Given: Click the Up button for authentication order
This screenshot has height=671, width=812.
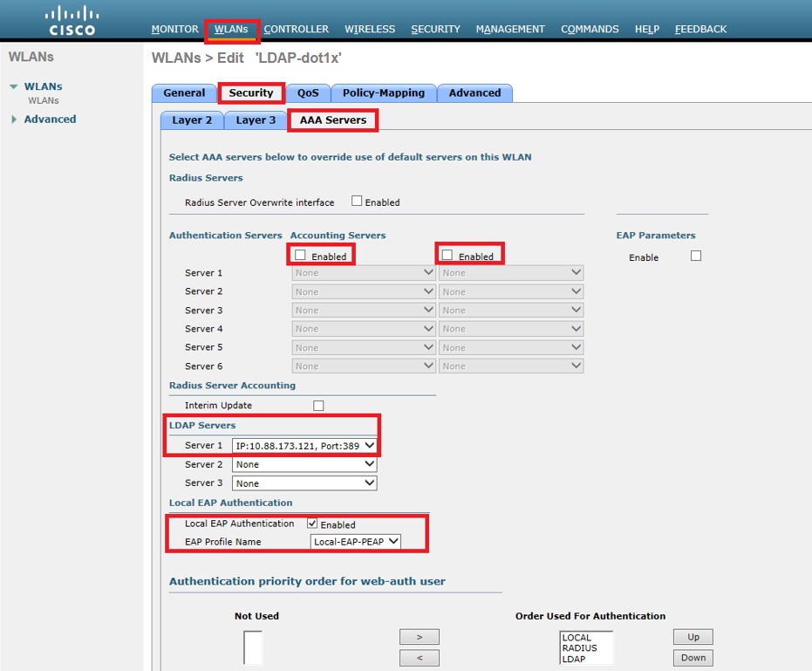Looking at the screenshot, I should click(x=693, y=636).
